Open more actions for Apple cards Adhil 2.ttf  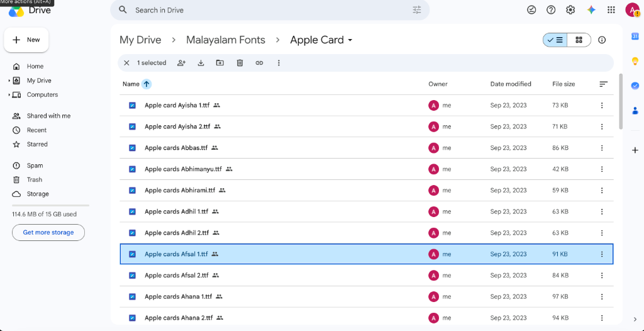(x=602, y=233)
